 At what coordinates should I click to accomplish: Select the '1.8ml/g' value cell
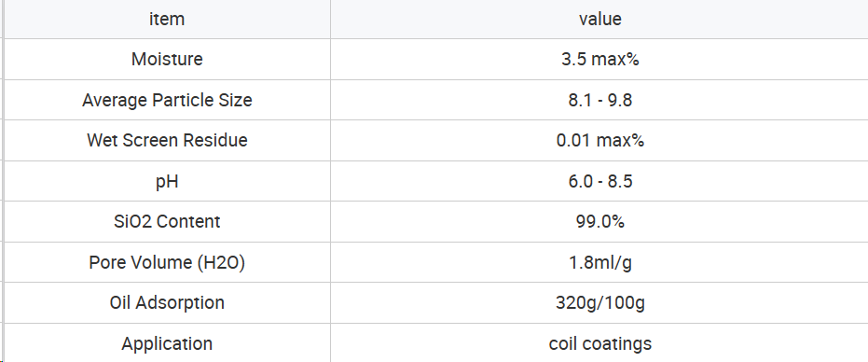click(x=599, y=262)
